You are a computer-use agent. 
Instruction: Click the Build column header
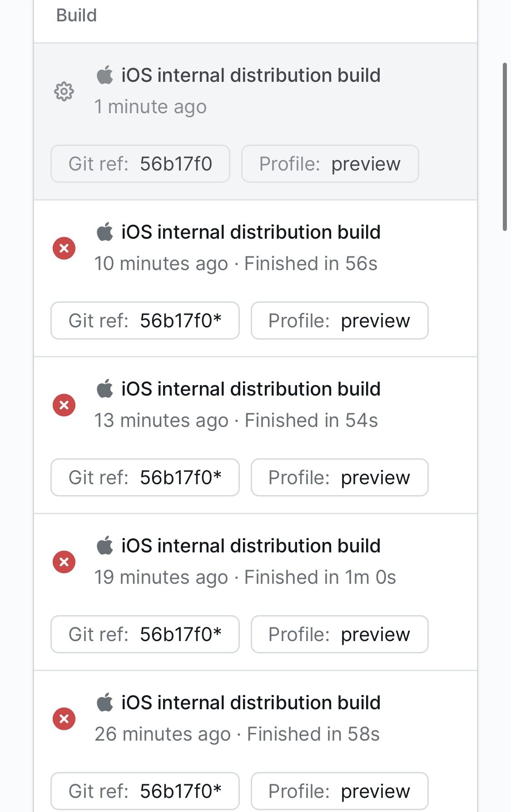pyautogui.click(x=76, y=15)
